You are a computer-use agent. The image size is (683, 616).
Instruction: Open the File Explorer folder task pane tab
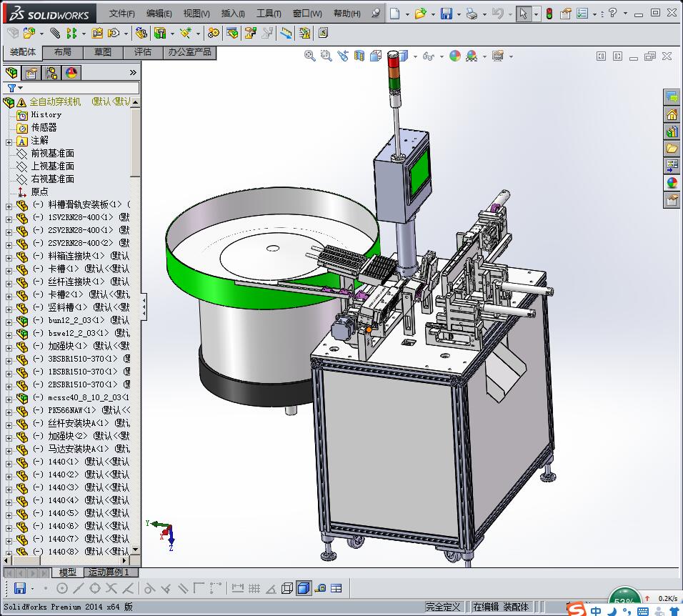pyautogui.click(x=672, y=149)
